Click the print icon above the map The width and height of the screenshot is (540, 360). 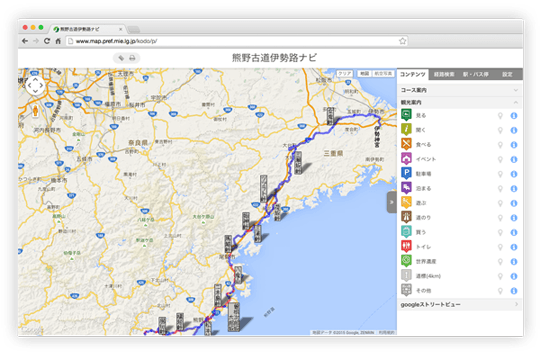(132, 58)
